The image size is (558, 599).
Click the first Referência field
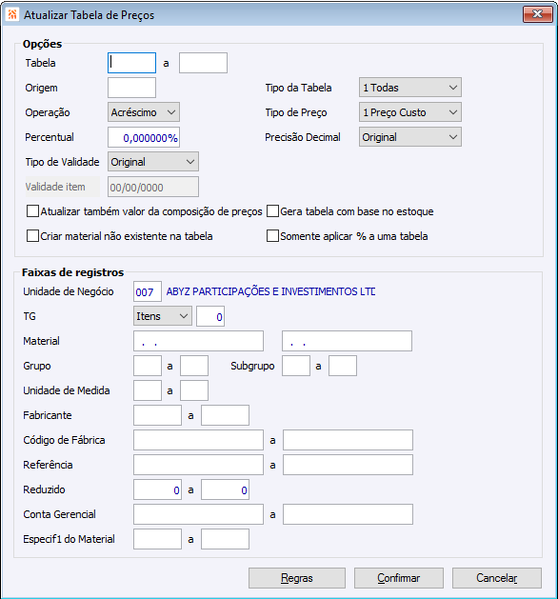[x=198, y=465]
